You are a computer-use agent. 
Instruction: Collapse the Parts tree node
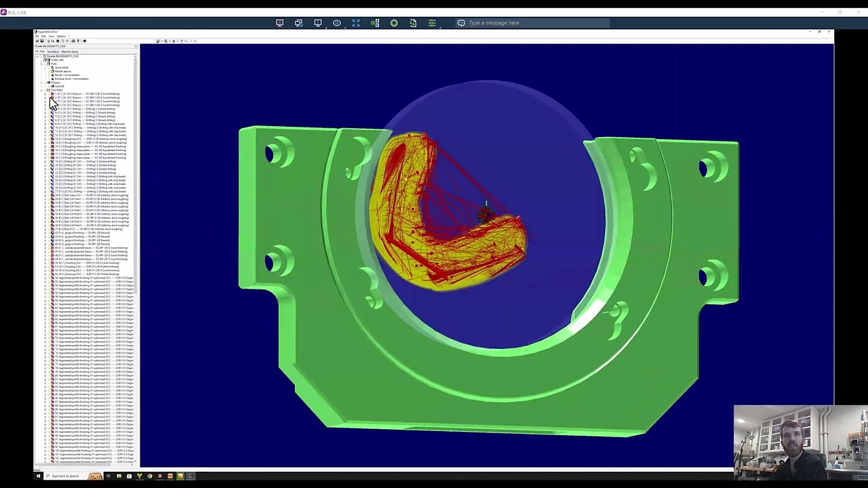point(41,64)
